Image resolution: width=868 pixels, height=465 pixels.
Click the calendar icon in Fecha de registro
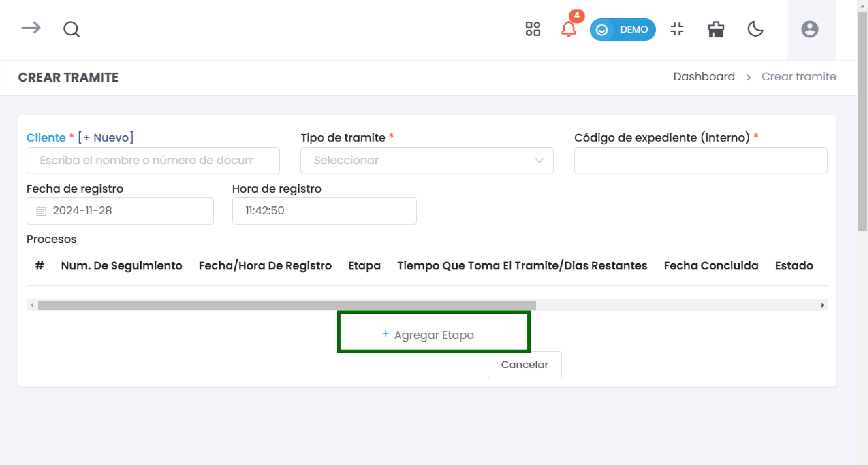click(x=42, y=211)
